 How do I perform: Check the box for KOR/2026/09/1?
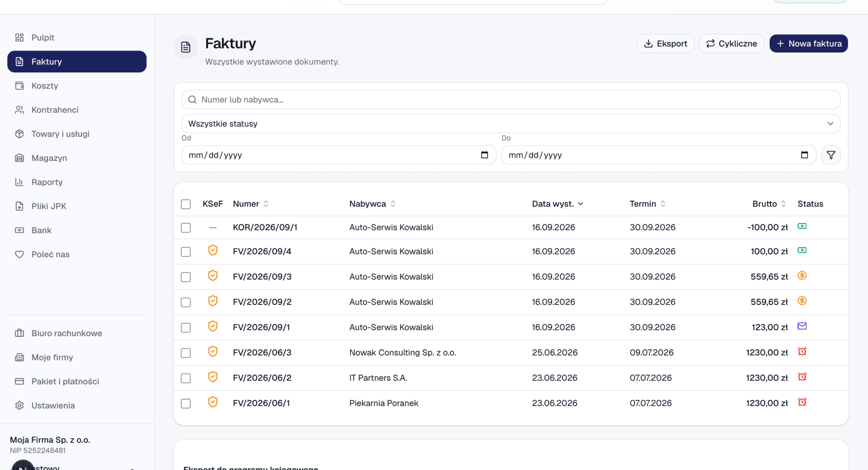click(186, 228)
